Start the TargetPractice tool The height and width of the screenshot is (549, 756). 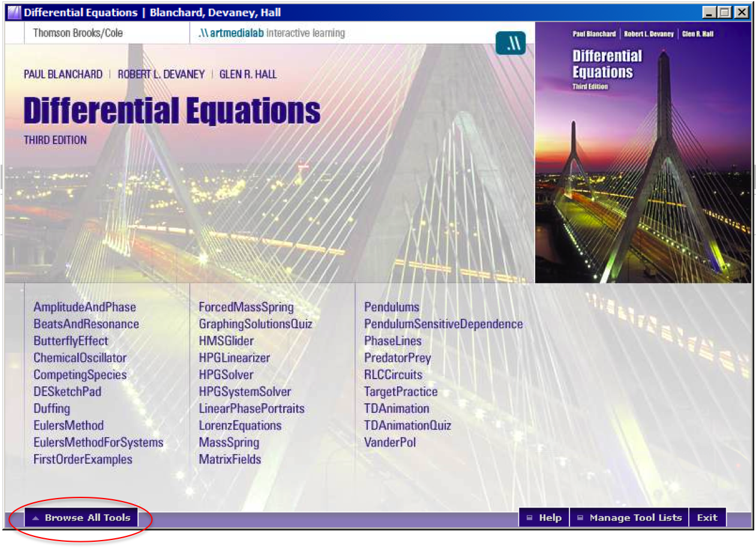(x=401, y=392)
